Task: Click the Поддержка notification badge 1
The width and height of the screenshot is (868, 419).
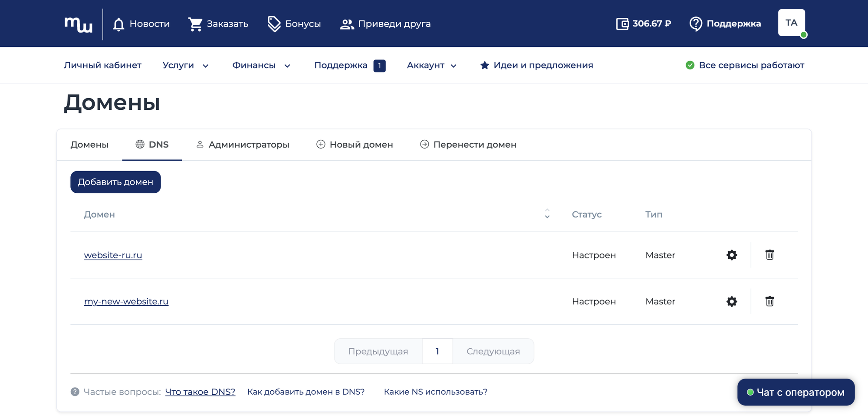Action: [x=379, y=66]
